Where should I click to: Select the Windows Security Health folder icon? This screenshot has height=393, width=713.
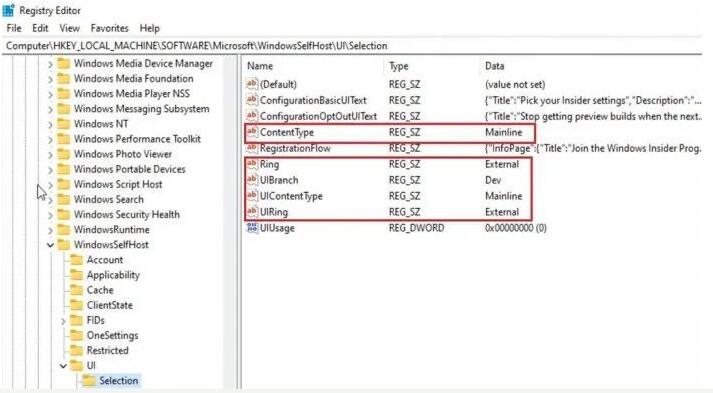64,214
